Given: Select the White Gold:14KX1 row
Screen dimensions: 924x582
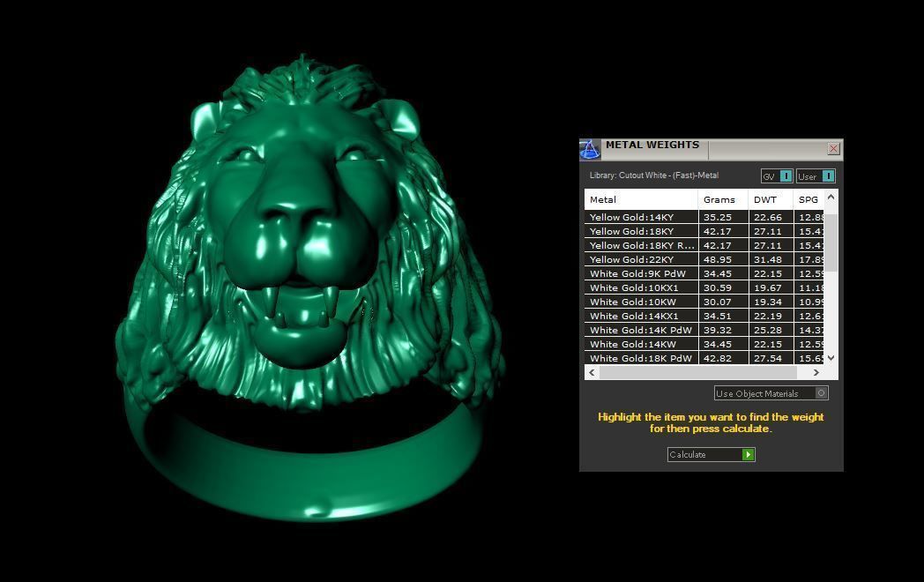Looking at the screenshot, I should point(704,316).
